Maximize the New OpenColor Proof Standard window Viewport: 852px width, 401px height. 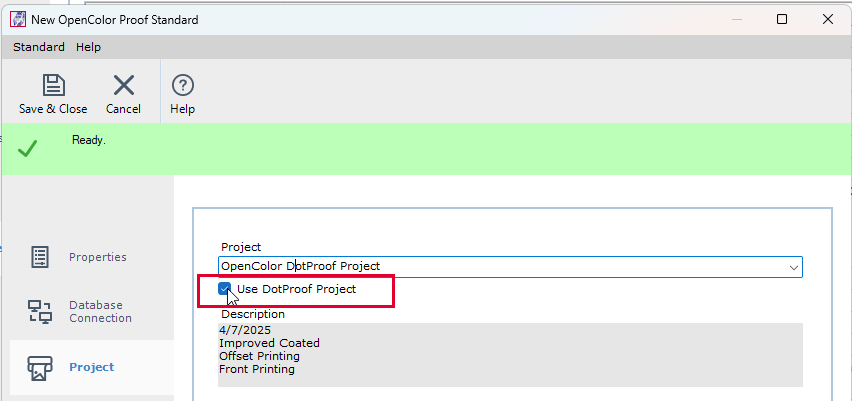[782, 20]
